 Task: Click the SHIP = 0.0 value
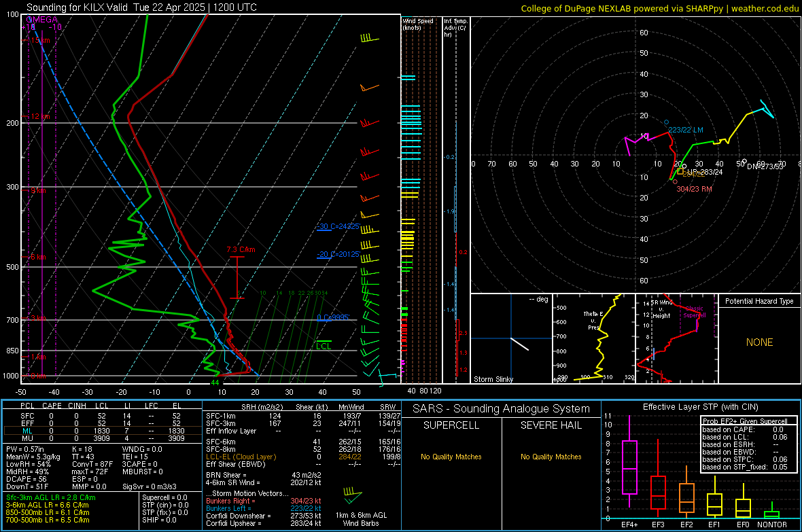(159, 520)
